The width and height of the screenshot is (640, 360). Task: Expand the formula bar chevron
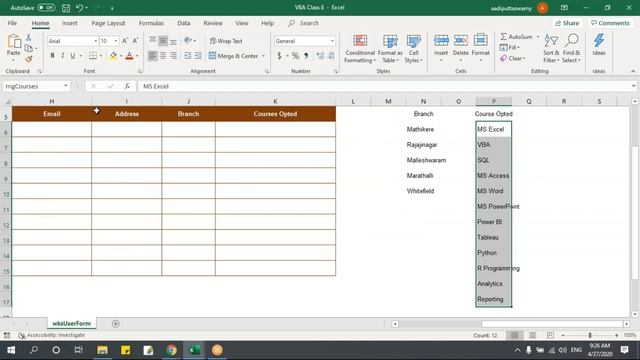633,86
